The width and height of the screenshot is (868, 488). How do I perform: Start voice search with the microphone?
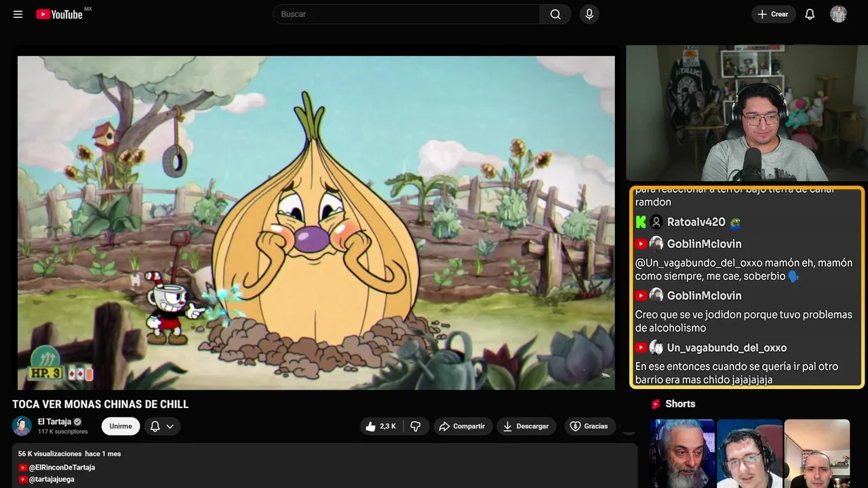[x=589, y=14]
